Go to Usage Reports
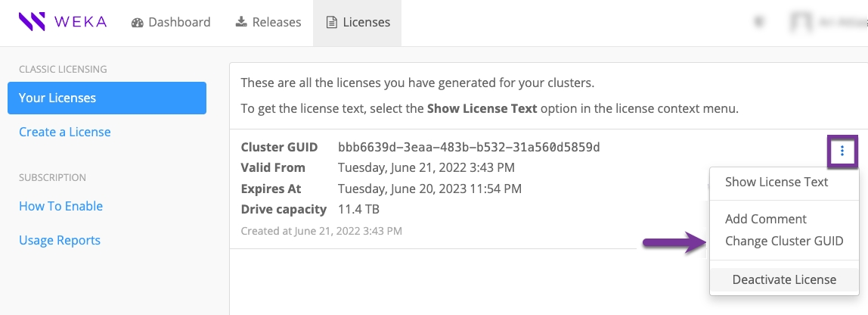 pos(60,240)
